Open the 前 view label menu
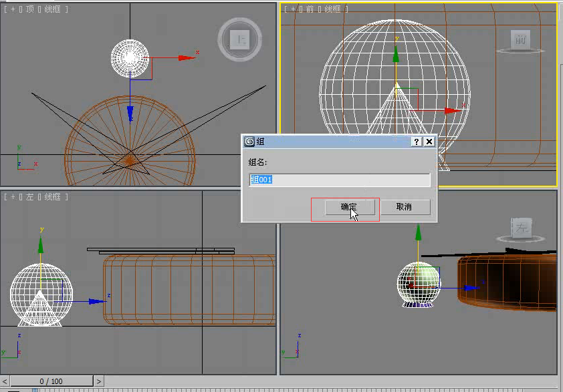This screenshot has height=392, width=563. 310,9
